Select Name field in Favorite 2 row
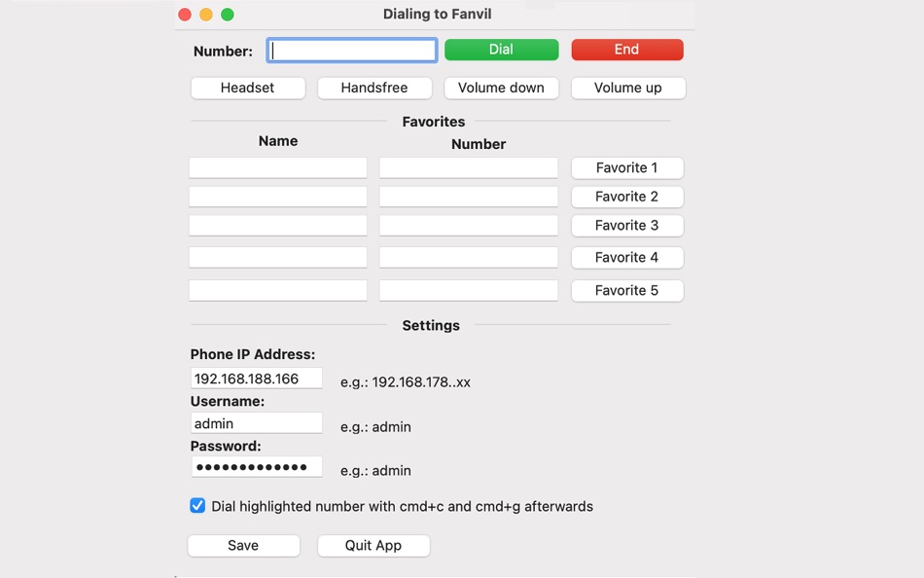Image resolution: width=924 pixels, height=578 pixels. click(x=277, y=197)
